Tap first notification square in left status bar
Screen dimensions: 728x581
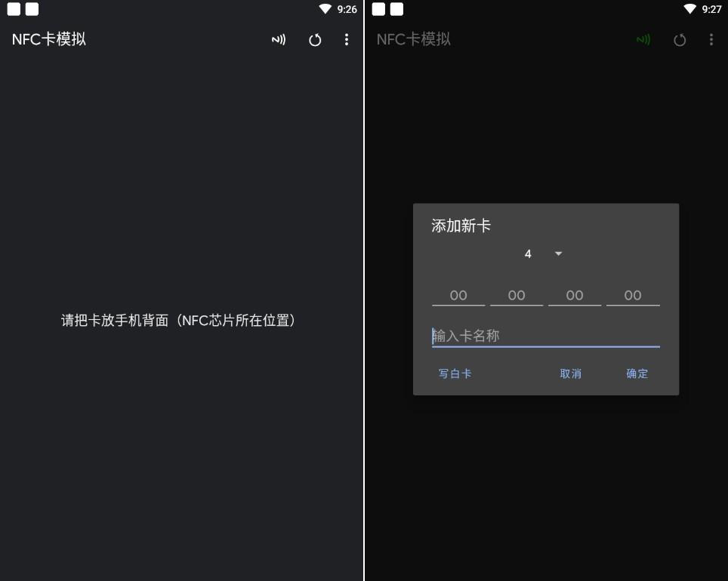pos(14,9)
